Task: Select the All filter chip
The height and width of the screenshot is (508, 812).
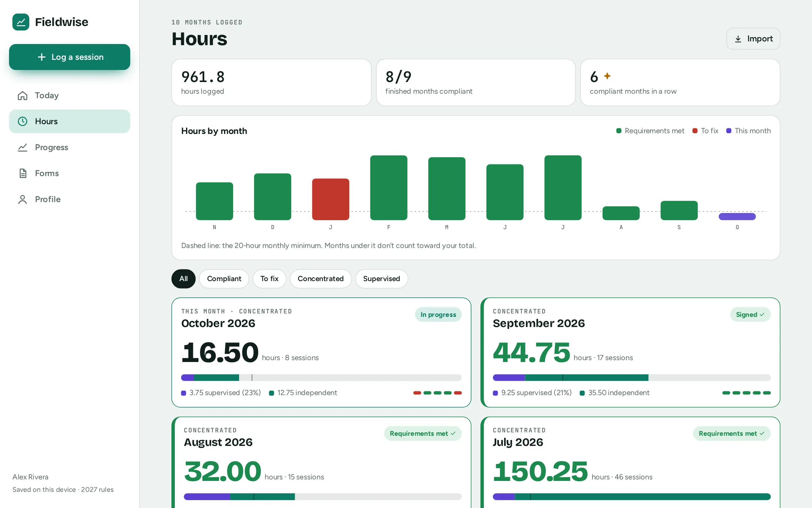Action: click(183, 279)
